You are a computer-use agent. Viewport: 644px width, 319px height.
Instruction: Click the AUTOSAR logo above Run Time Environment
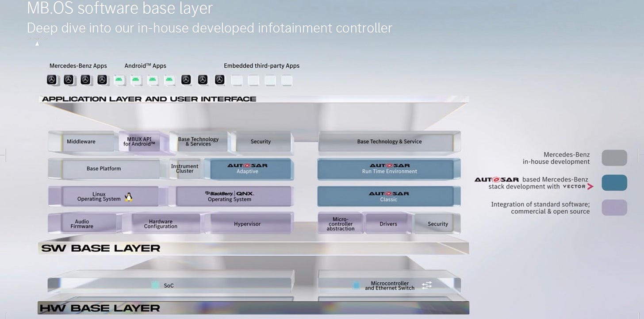pyautogui.click(x=389, y=165)
